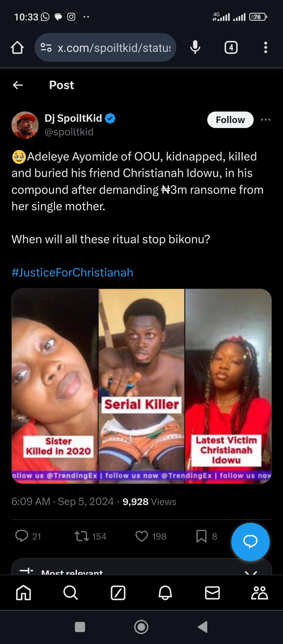Repost using the retweet icon

point(82,536)
